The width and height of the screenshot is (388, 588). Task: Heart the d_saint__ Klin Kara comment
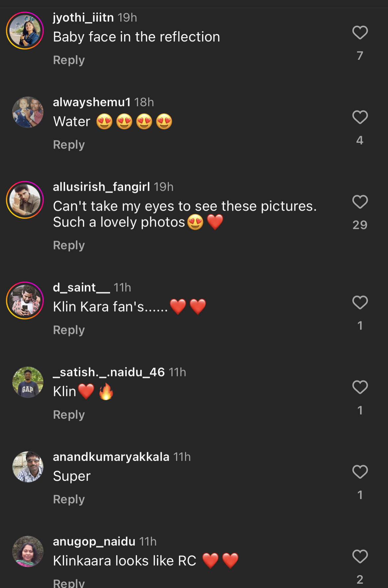pyautogui.click(x=360, y=302)
